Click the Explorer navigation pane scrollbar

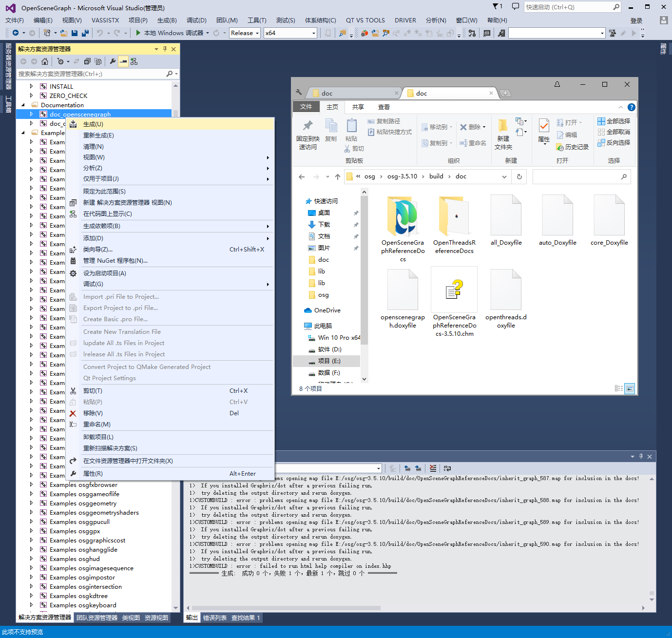[x=364, y=270]
